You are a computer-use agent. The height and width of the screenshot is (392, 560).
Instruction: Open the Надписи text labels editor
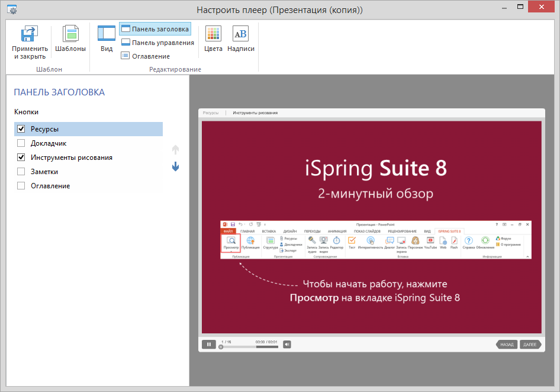pyautogui.click(x=241, y=39)
